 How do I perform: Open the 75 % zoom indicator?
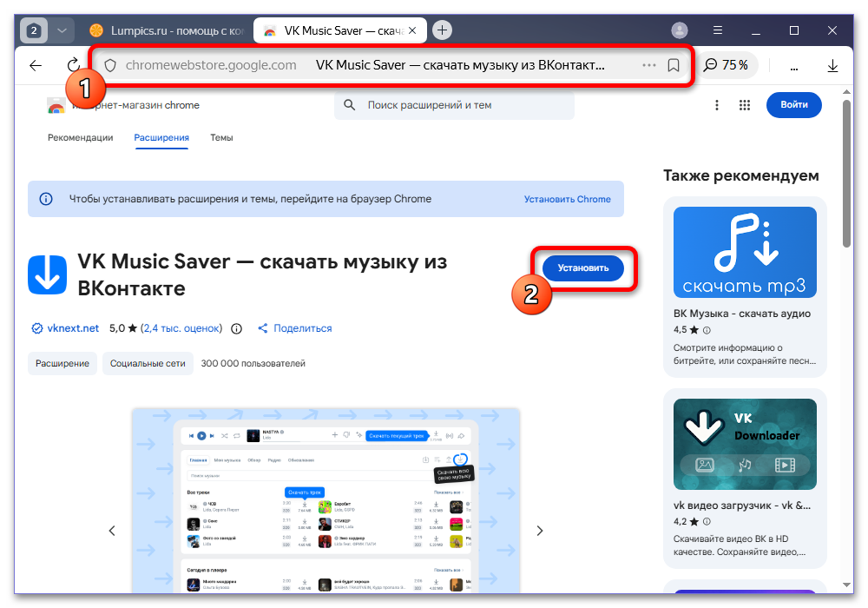726,65
